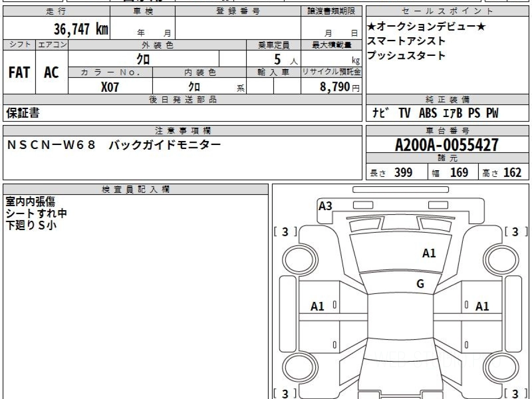The width and height of the screenshot is (532, 399).
Task: Select the クロ value under 内装色
Action: (194, 86)
